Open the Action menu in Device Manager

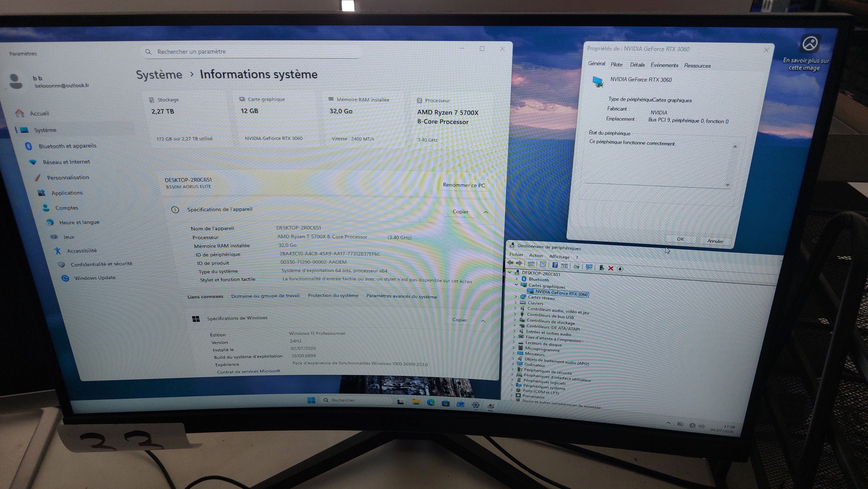(536, 255)
